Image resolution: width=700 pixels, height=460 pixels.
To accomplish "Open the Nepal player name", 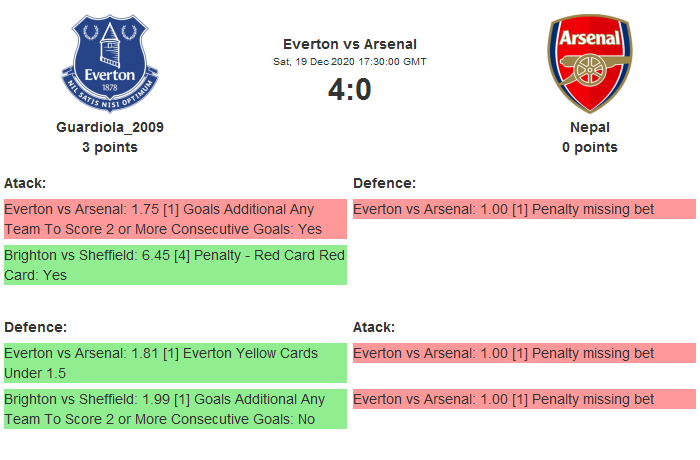I will (589, 127).
